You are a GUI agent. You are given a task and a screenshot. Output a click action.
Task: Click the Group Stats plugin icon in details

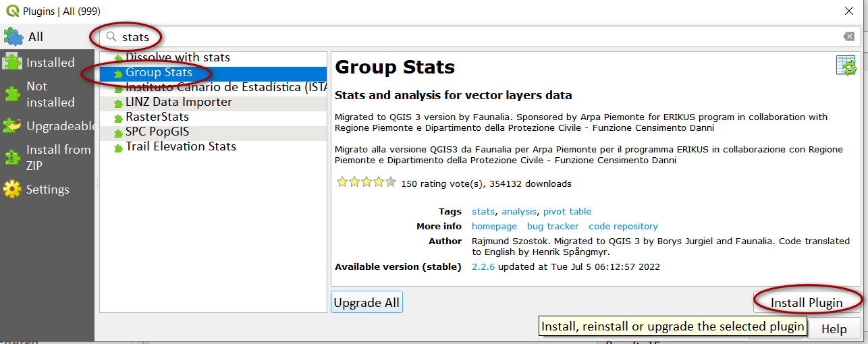pyautogui.click(x=846, y=66)
